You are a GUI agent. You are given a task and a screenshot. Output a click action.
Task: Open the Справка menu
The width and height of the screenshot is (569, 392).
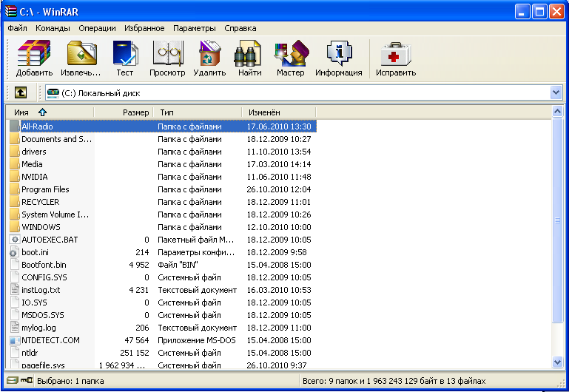pyautogui.click(x=240, y=28)
